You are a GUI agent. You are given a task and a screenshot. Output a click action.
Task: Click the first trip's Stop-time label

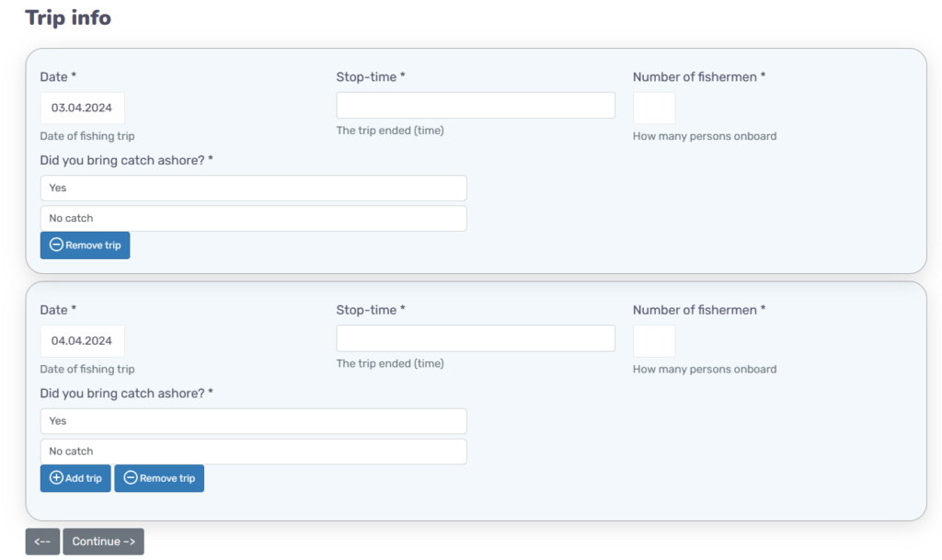370,77
